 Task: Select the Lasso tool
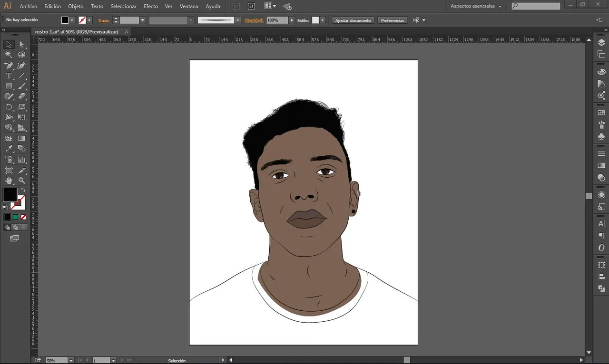tap(21, 55)
